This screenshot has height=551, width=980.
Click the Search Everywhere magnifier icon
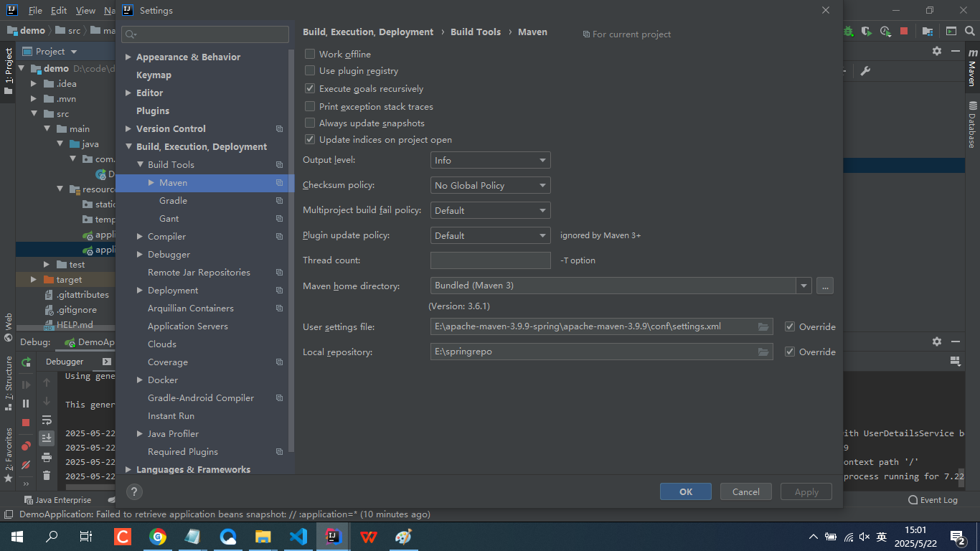click(x=971, y=32)
